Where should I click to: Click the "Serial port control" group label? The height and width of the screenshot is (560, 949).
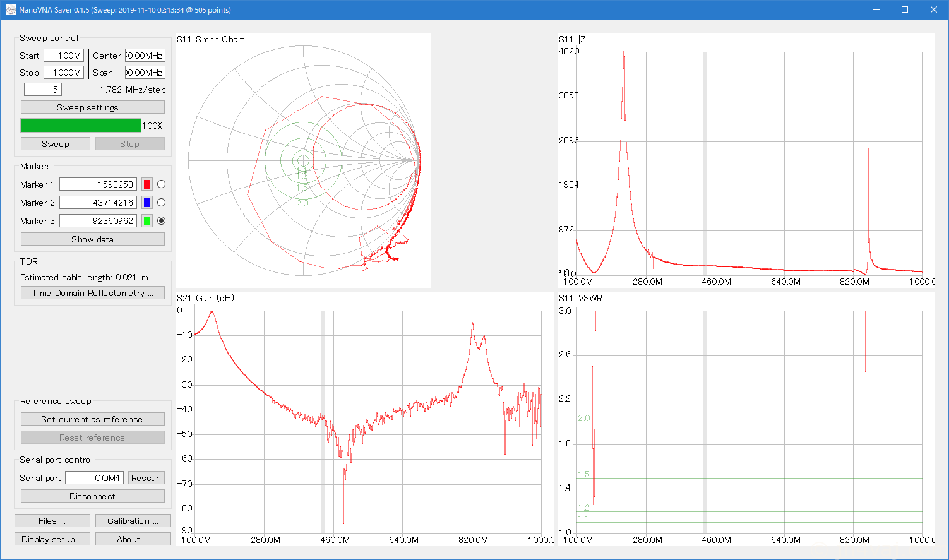56,460
